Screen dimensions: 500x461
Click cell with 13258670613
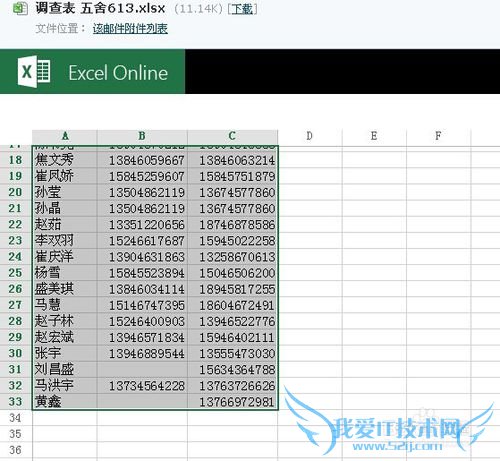pyautogui.click(x=232, y=257)
